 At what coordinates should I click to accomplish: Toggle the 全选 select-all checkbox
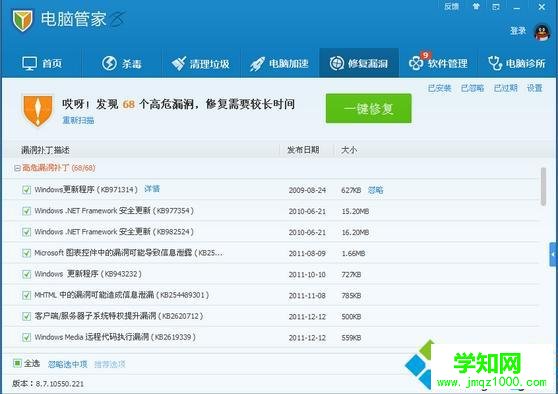(17, 363)
